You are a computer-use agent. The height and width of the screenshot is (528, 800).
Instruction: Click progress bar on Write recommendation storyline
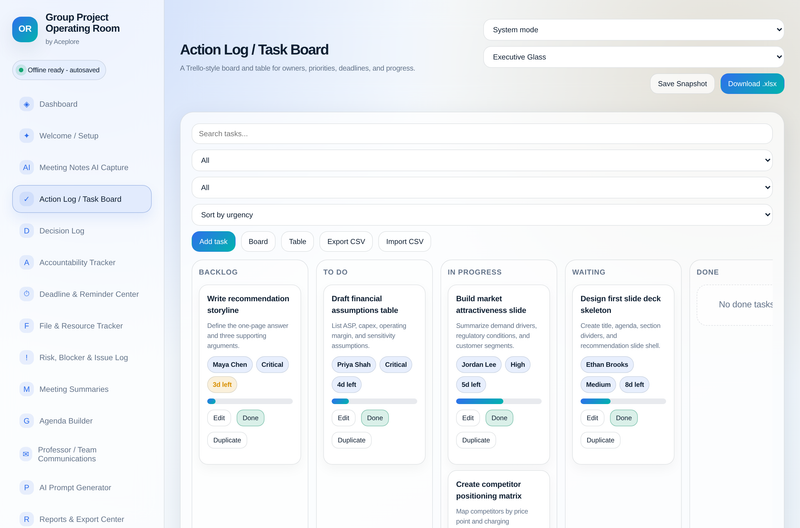coord(250,401)
